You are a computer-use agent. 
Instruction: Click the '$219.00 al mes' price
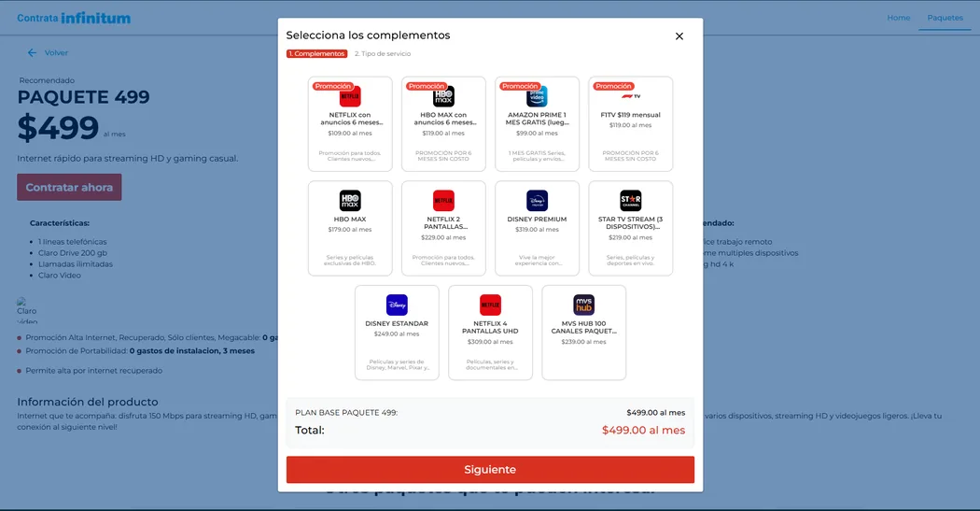tap(631, 237)
